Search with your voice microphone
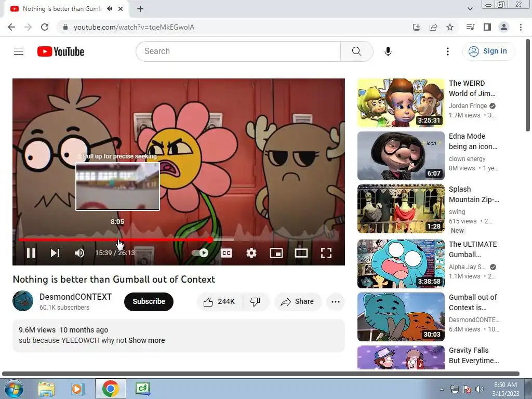This screenshot has width=532, height=399. pos(388,51)
